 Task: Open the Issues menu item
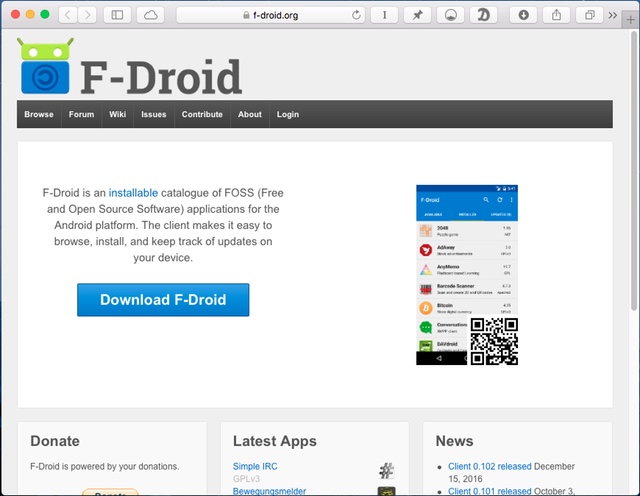[153, 114]
